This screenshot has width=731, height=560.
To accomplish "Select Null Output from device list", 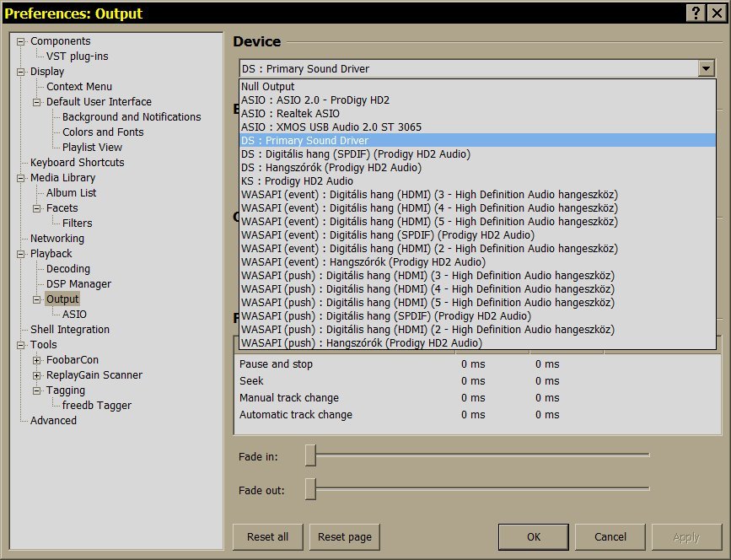I will coord(267,87).
